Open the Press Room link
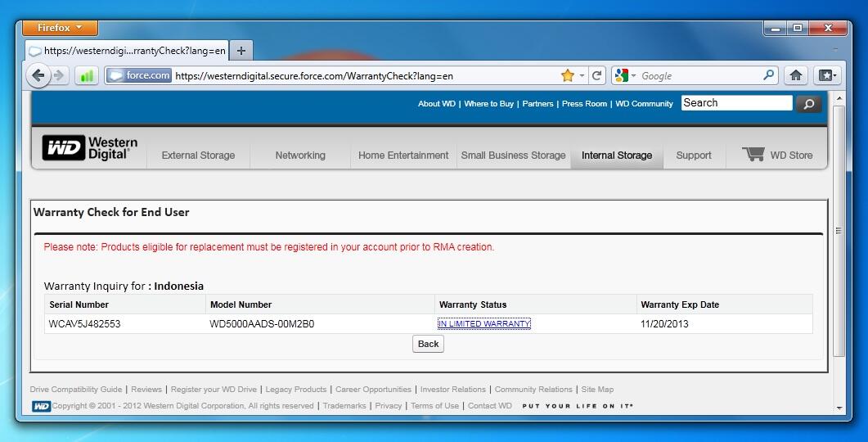The height and width of the screenshot is (442, 868). coord(584,104)
